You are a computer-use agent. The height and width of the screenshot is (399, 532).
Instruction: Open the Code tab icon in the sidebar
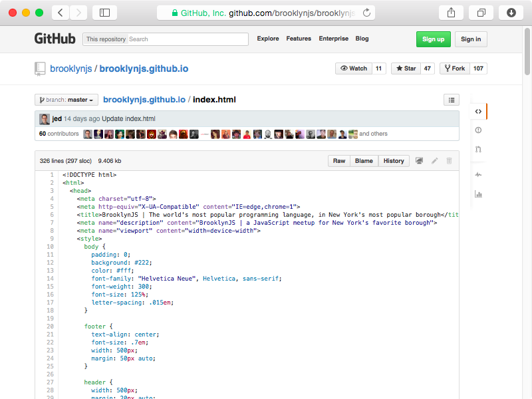coord(478,111)
